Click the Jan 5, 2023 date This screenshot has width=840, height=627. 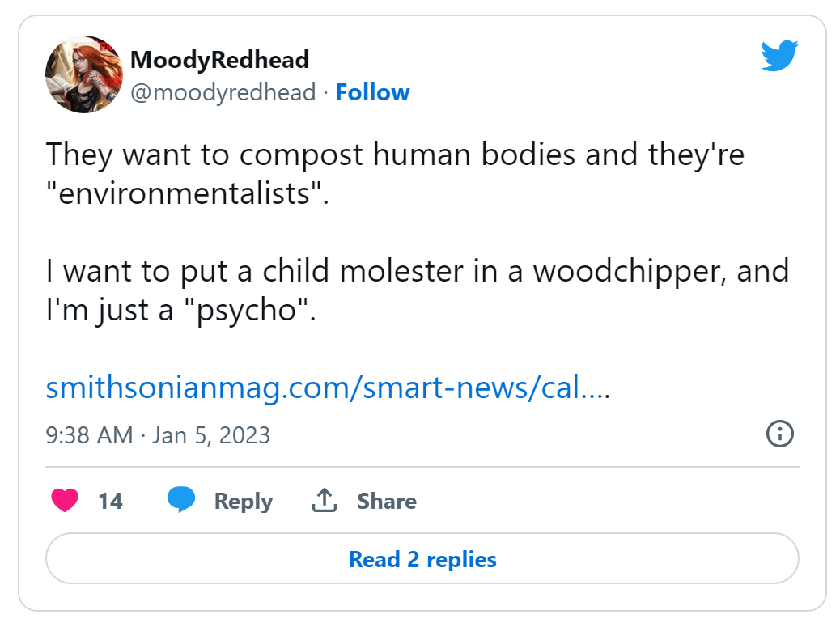(211, 435)
